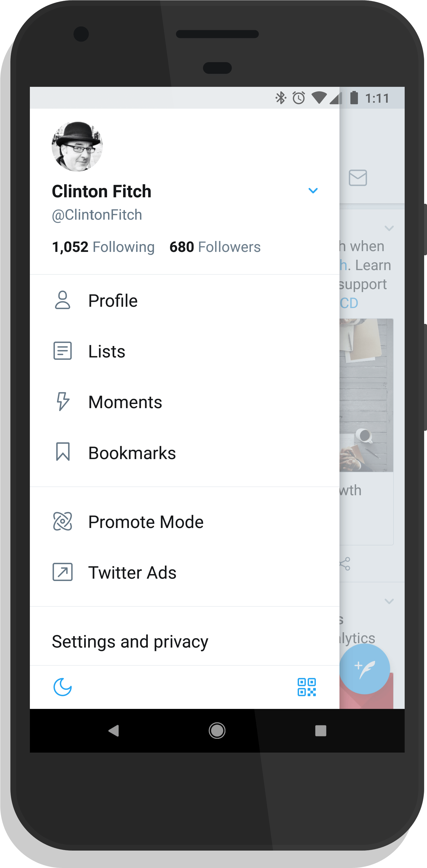Image resolution: width=427 pixels, height=868 pixels.
Task: Open the QR code scanner
Action: [x=306, y=687]
